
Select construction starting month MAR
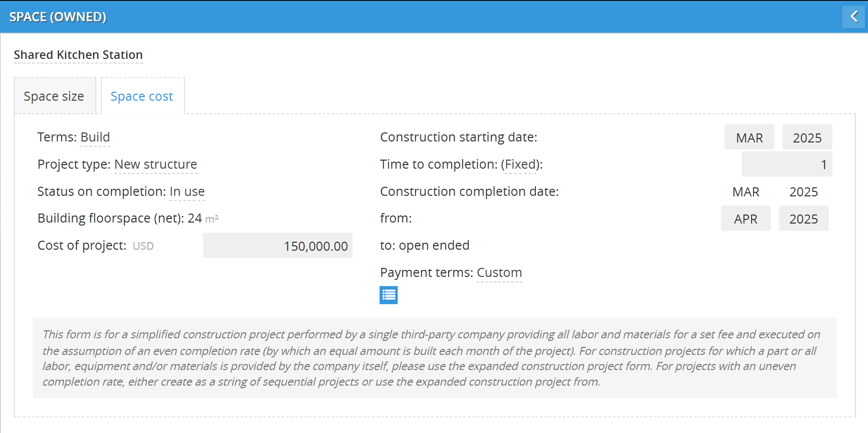pyautogui.click(x=750, y=137)
